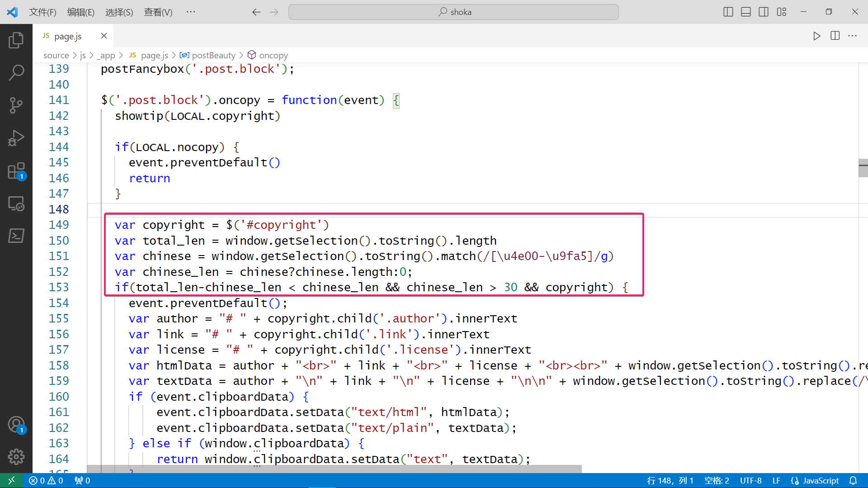Viewport: 868px width, 488px height.
Task: Open the 查看(V) menu
Action: point(158,12)
